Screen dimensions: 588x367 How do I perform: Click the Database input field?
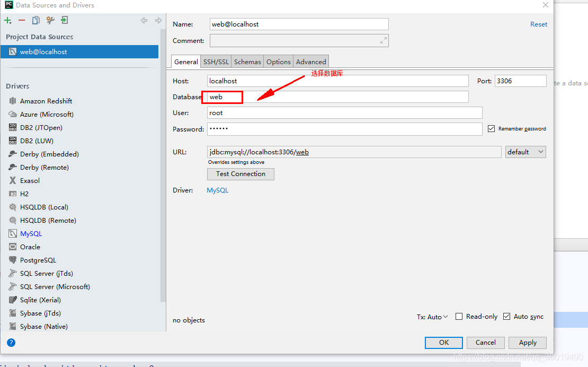pos(338,97)
